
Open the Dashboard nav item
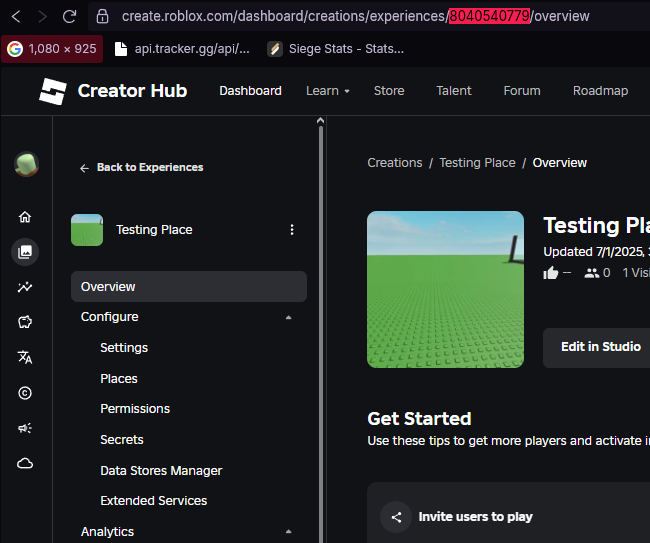tap(250, 91)
